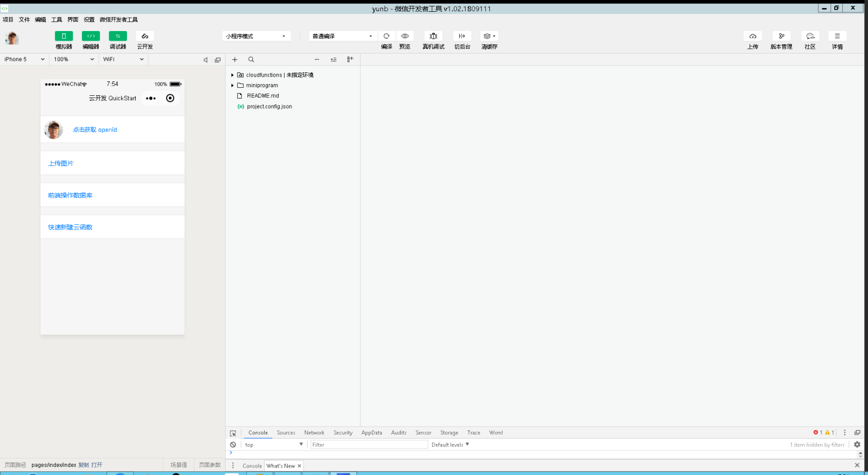Open the 界面 menu
This screenshot has width=868, height=475.
pos(73,19)
